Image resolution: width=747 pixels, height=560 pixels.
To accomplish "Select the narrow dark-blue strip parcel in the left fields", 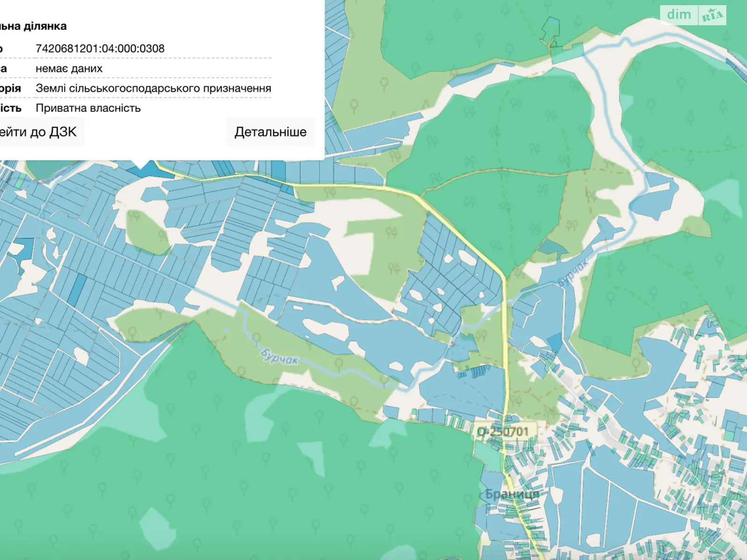I will point(78,289).
